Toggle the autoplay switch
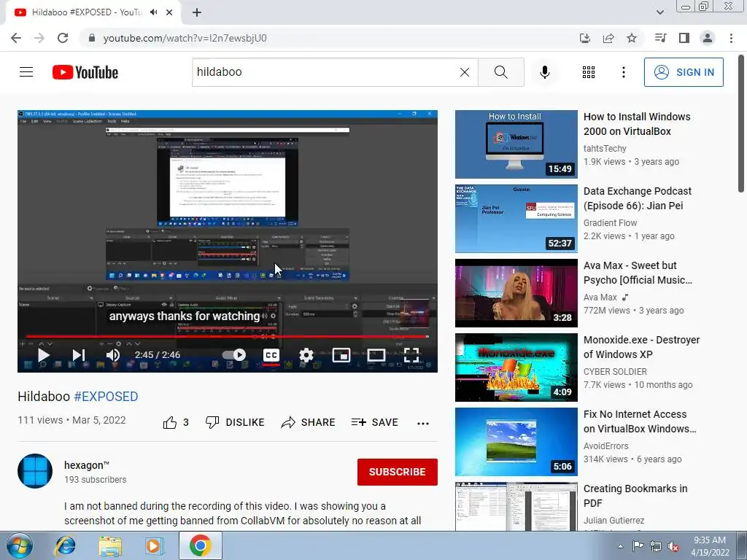 [234, 355]
